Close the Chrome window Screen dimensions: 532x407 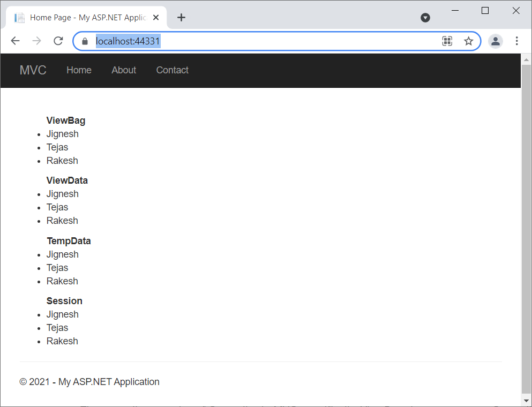[x=516, y=11]
